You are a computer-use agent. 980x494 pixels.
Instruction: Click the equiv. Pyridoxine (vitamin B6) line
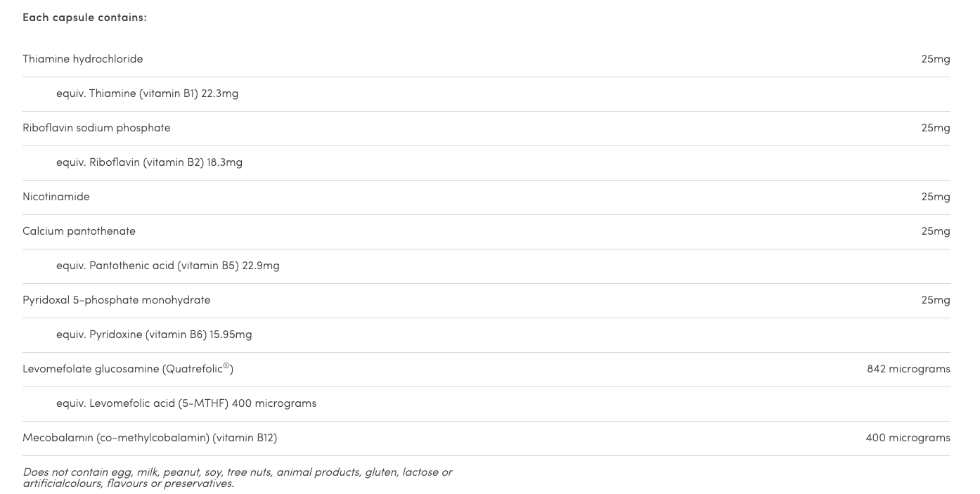tap(154, 334)
